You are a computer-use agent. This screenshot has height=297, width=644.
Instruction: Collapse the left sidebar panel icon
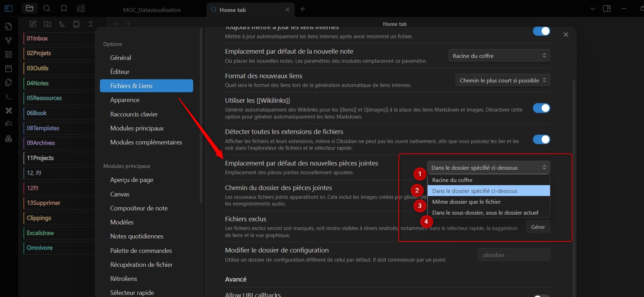point(8,8)
